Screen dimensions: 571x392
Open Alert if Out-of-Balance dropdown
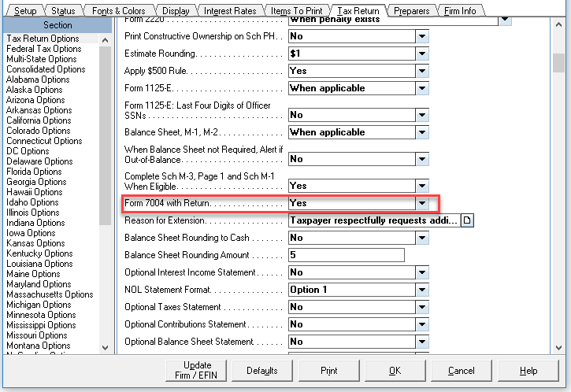click(422, 159)
